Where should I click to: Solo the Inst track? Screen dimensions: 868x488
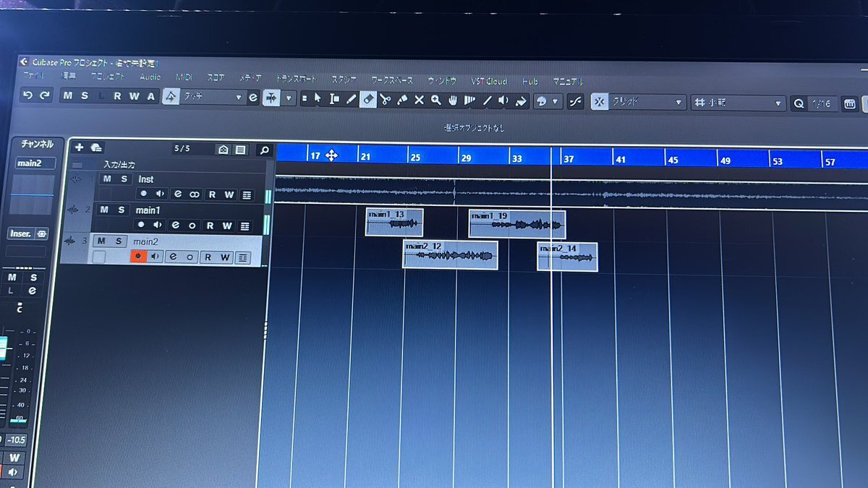(x=124, y=179)
